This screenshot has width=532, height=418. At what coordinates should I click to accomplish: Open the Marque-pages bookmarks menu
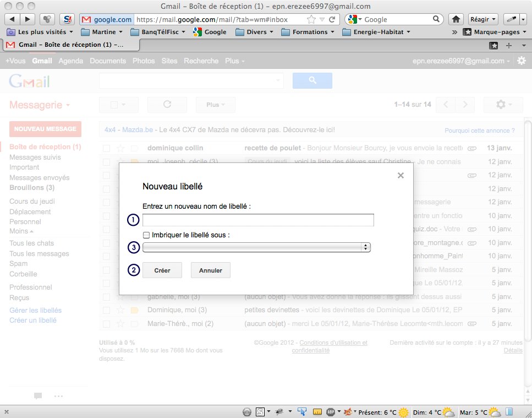(495, 32)
